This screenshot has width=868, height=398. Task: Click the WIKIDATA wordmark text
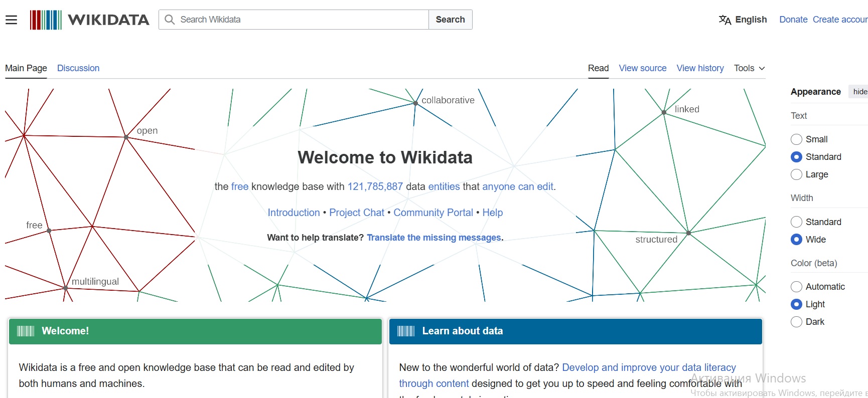(x=109, y=20)
